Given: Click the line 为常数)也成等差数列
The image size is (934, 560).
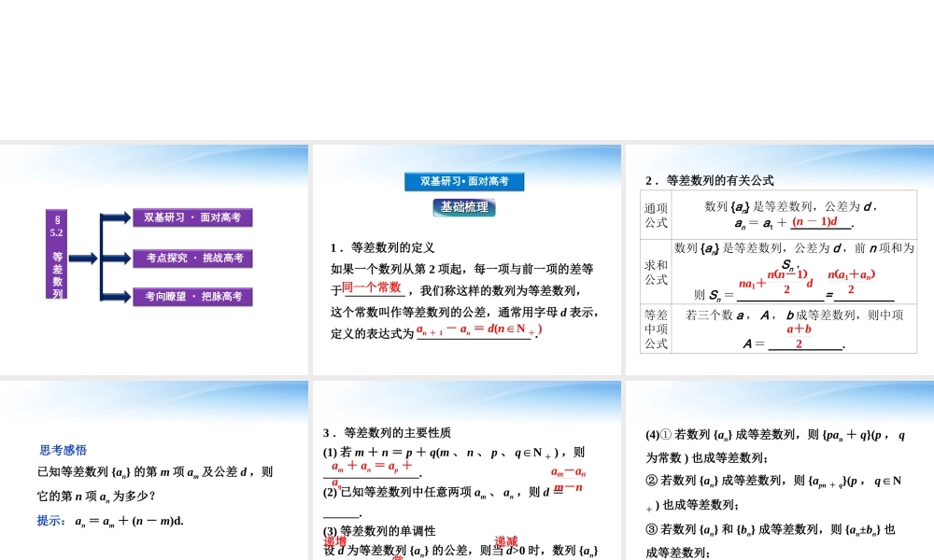Looking at the screenshot, I should coord(707,457).
